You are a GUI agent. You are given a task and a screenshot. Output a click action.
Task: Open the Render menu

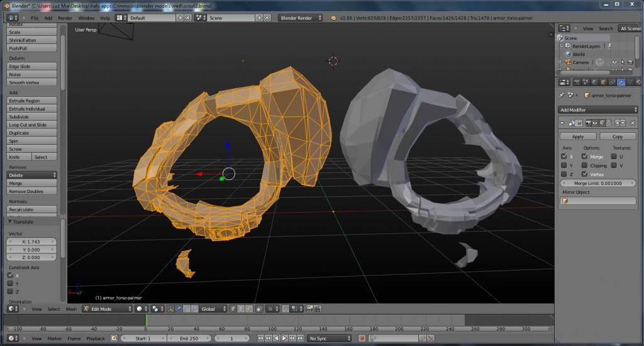click(x=65, y=18)
